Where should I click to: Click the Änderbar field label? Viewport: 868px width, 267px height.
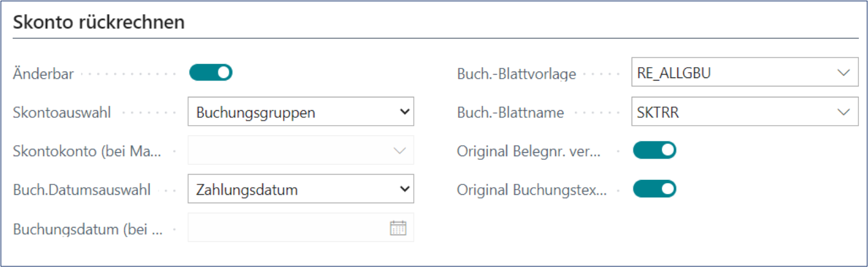coord(43,74)
